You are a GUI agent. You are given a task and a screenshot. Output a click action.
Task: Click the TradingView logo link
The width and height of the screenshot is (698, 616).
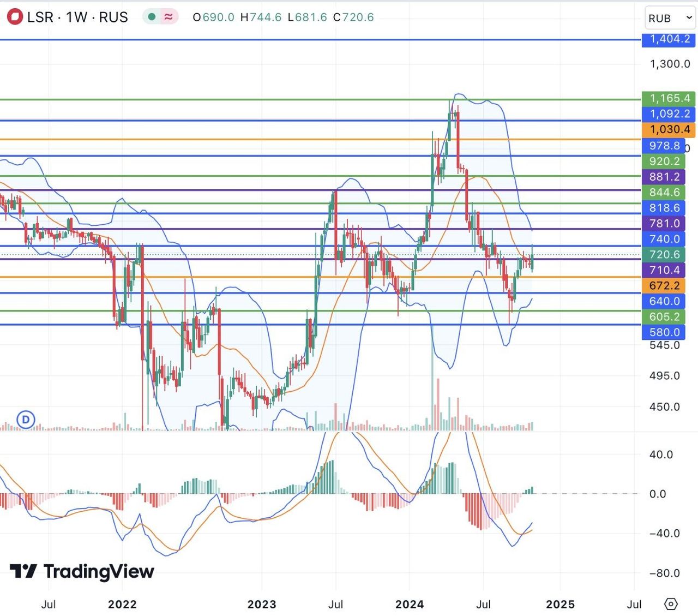[x=82, y=571]
